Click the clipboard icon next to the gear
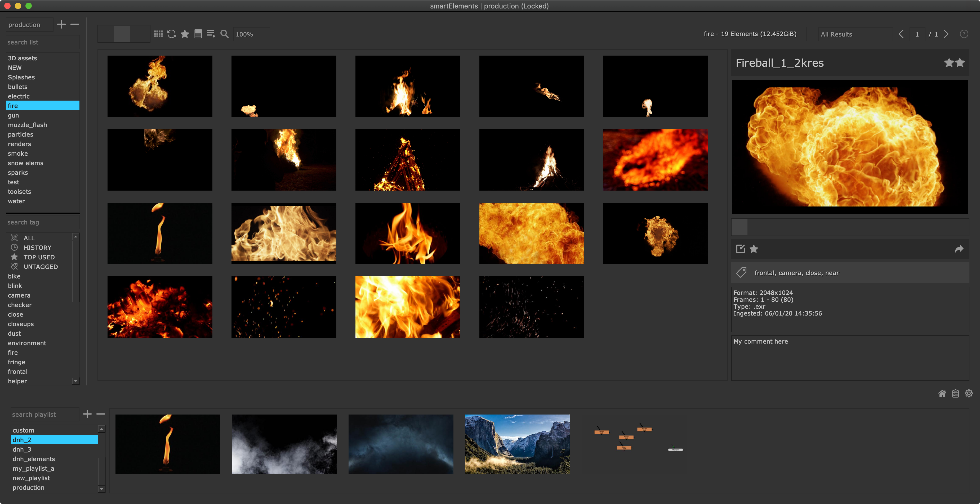The width and height of the screenshot is (980, 504). click(955, 393)
